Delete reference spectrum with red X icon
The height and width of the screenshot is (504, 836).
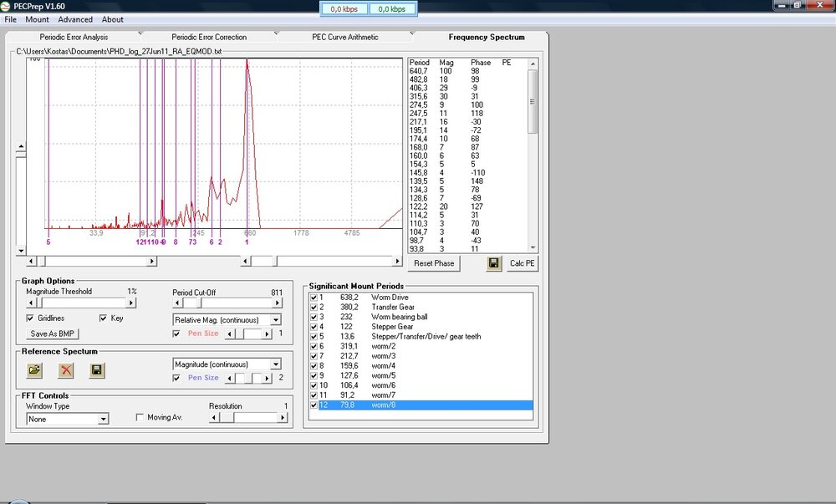click(x=66, y=369)
